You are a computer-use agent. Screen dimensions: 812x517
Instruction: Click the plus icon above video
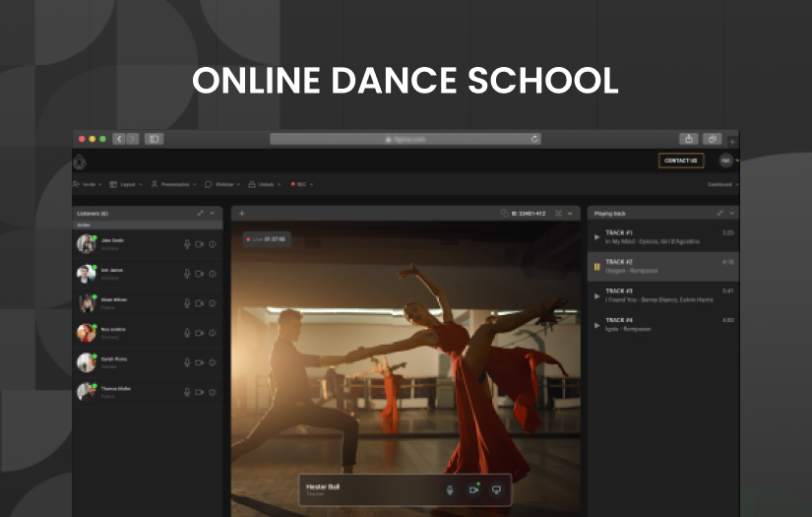tap(242, 213)
